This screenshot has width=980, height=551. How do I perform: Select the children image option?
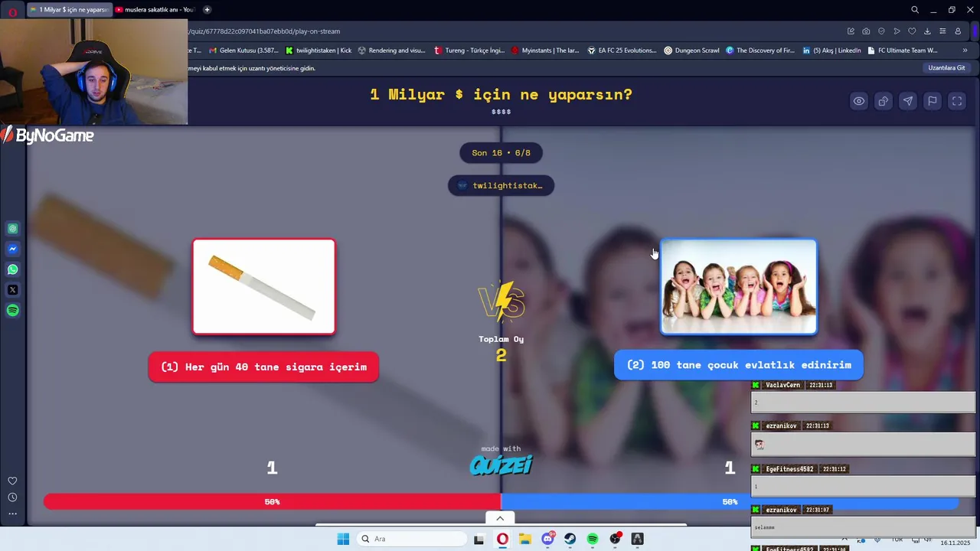tap(739, 287)
